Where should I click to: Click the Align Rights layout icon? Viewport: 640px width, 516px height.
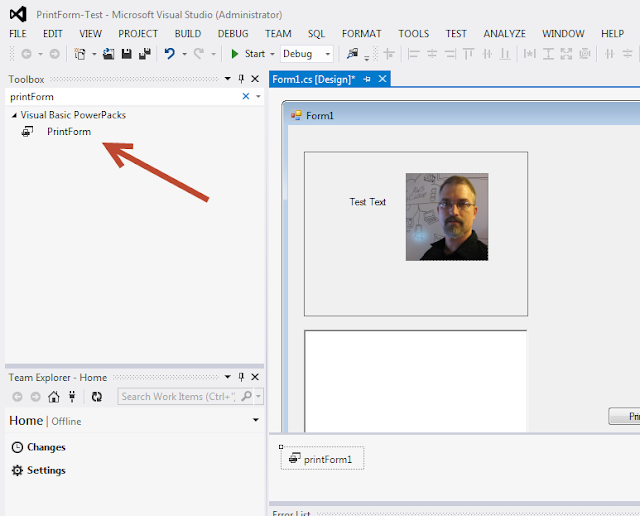pyautogui.click(x=450, y=54)
